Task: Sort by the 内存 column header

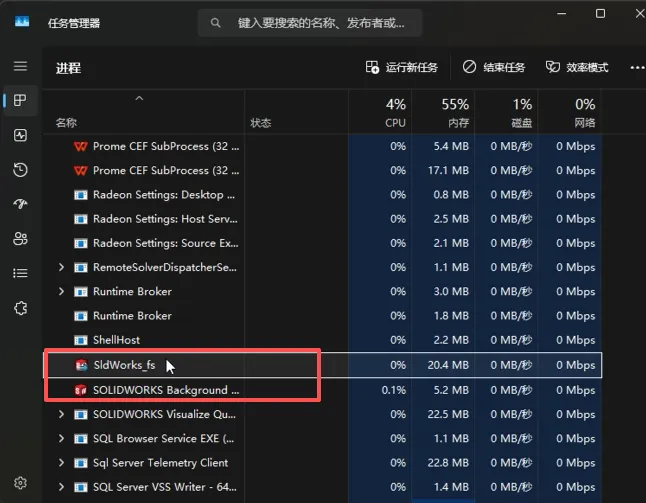Action: coord(443,112)
